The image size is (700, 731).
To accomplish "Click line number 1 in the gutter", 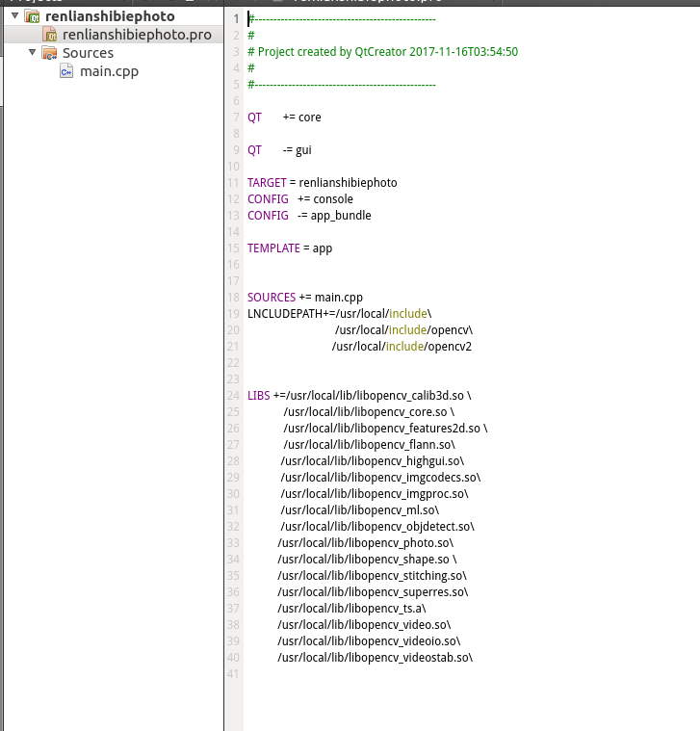I will [x=236, y=19].
